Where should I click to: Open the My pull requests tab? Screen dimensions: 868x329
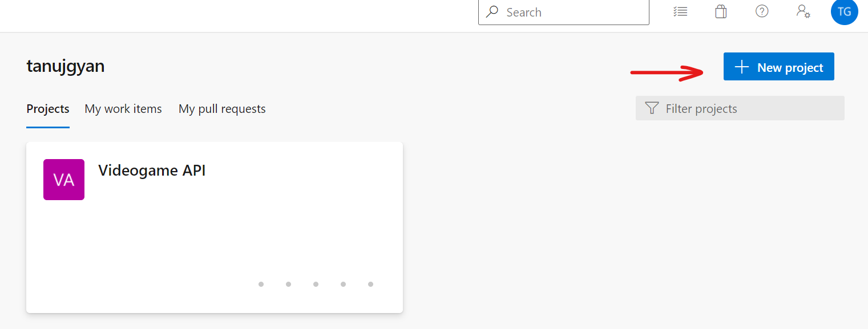tap(222, 109)
